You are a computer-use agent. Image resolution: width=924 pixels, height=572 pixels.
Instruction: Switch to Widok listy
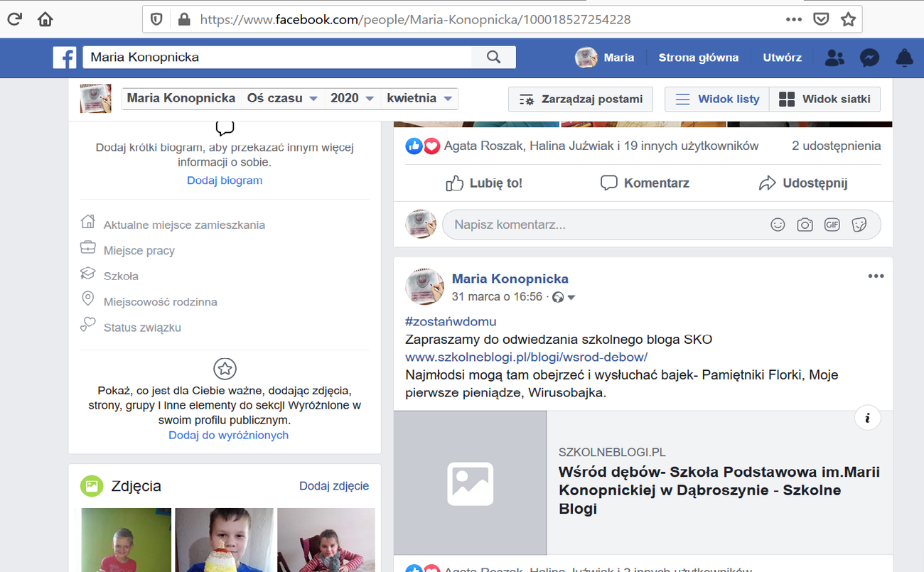[x=716, y=99]
